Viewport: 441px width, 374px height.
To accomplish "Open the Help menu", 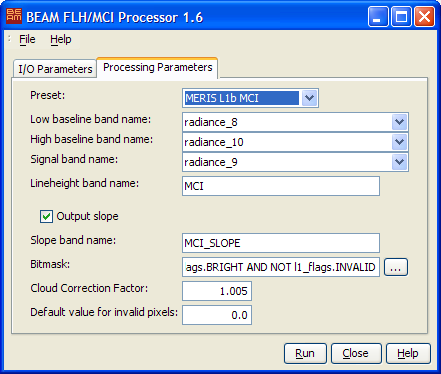I will [61, 39].
